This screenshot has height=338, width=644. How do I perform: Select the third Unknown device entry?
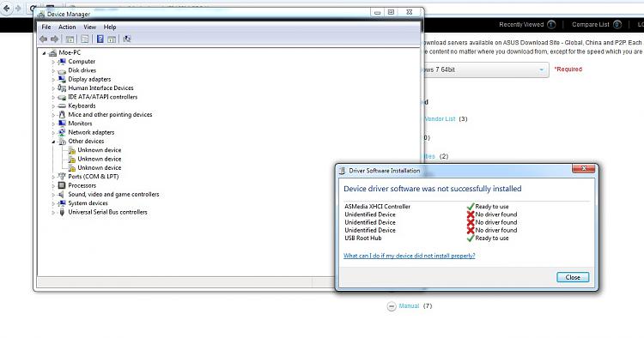tap(100, 168)
